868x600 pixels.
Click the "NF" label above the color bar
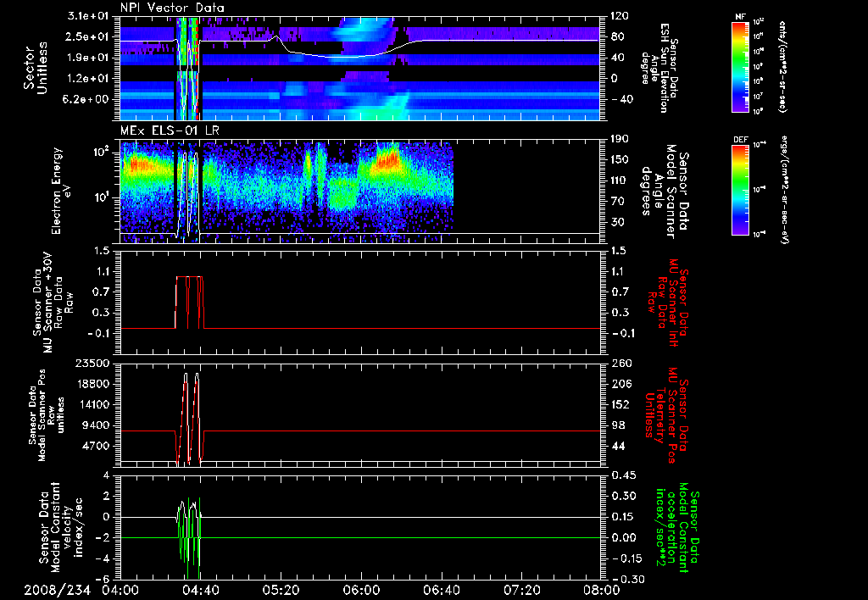[741, 17]
